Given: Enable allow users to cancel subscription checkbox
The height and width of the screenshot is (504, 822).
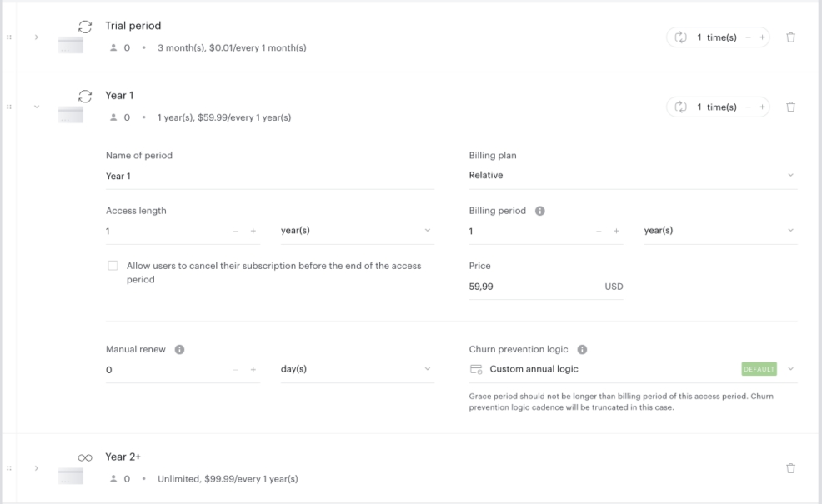Looking at the screenshot, I should click(x=113, y=266).
